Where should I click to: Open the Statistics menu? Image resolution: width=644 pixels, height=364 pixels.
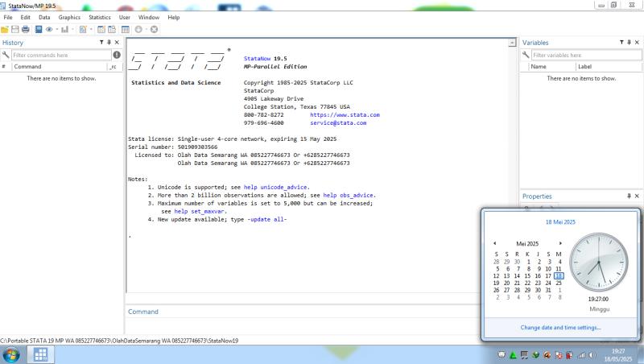click(x=100, y=17)
